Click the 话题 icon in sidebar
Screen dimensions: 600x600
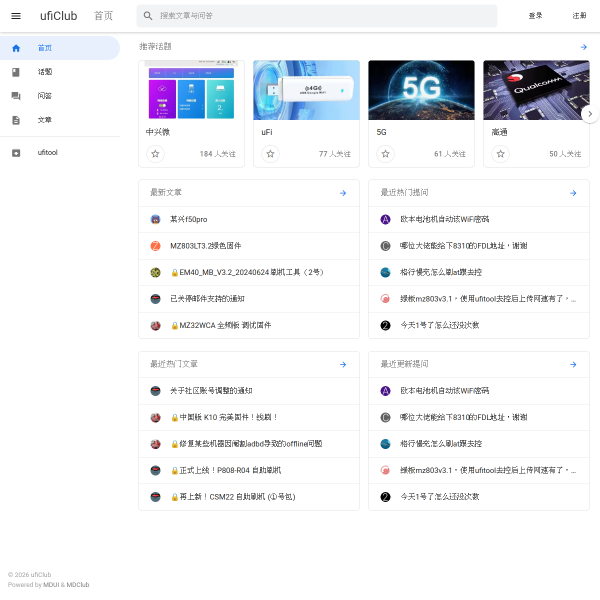tap(15, 72)
